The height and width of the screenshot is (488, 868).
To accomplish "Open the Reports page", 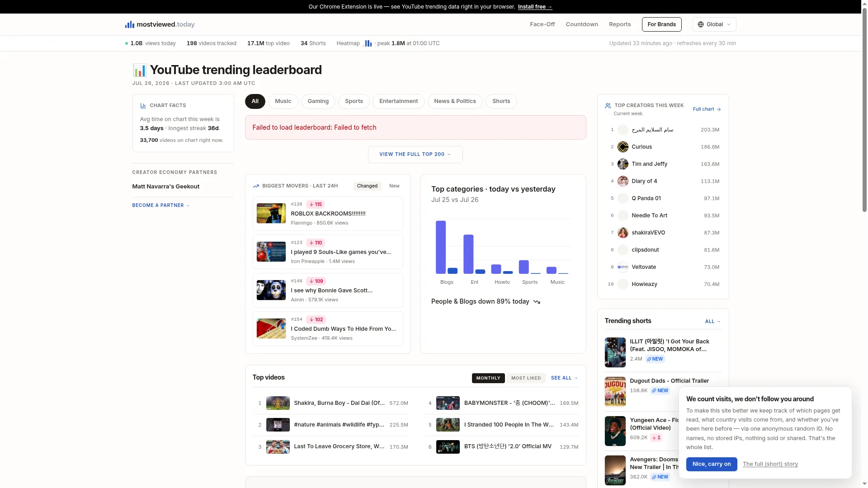I will click(x=620, y=24).
